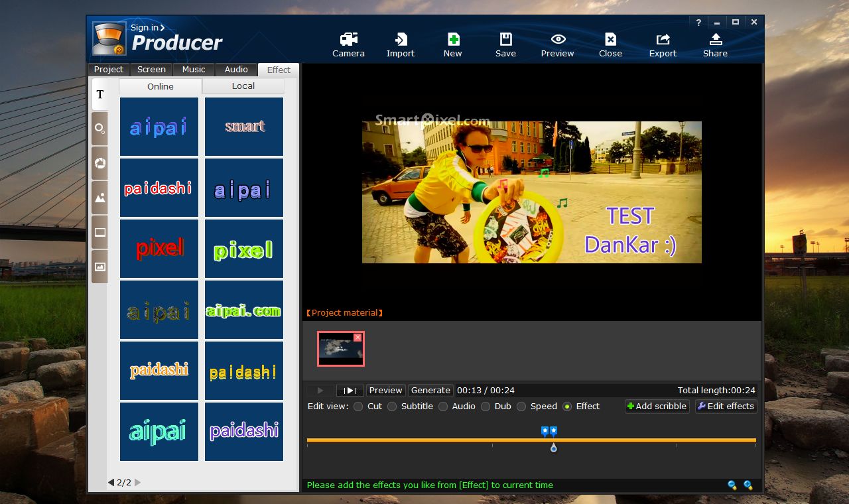Click the playhead marker on the timeline

554,448
